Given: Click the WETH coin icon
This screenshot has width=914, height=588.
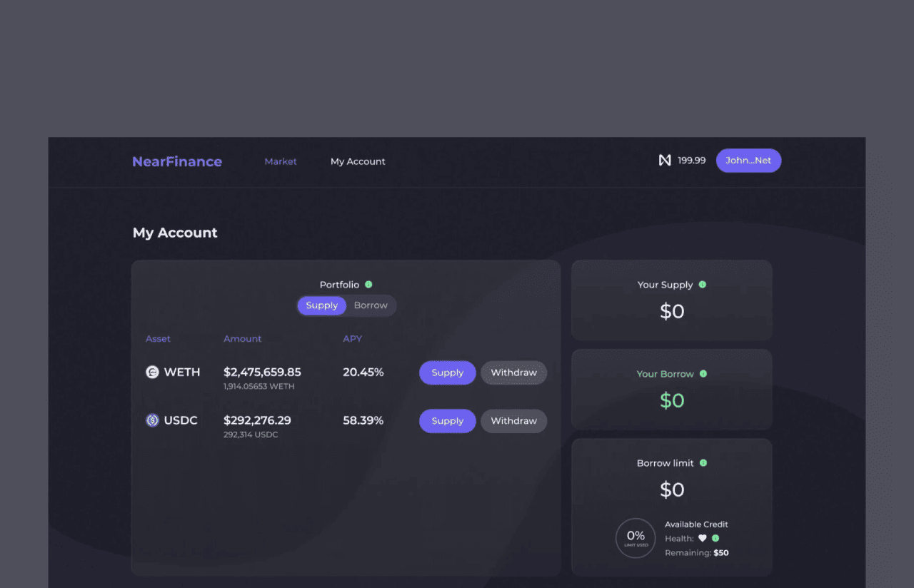Looking at the screenshot, I should (152, 372).
